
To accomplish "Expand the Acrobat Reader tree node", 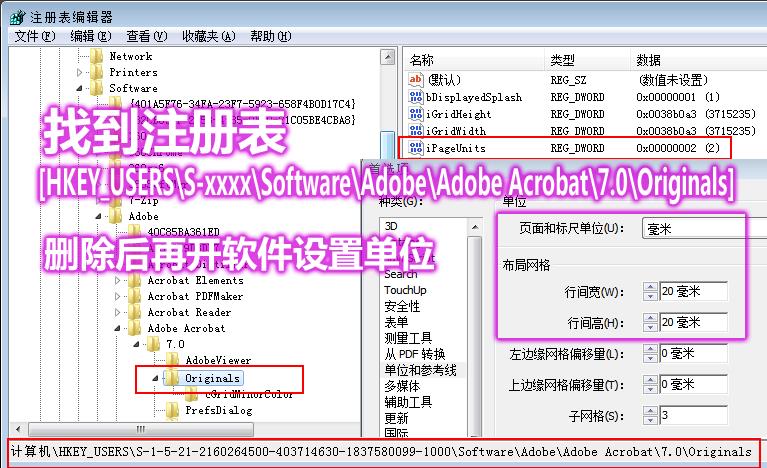I will [117, 312].
